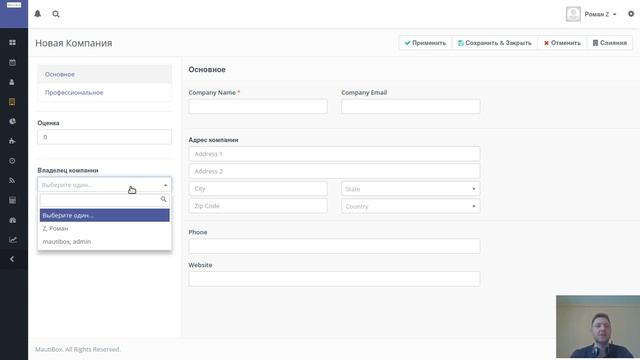640x360 pixels.
Task: Click the Слияния button
Action: coord(610,43)
